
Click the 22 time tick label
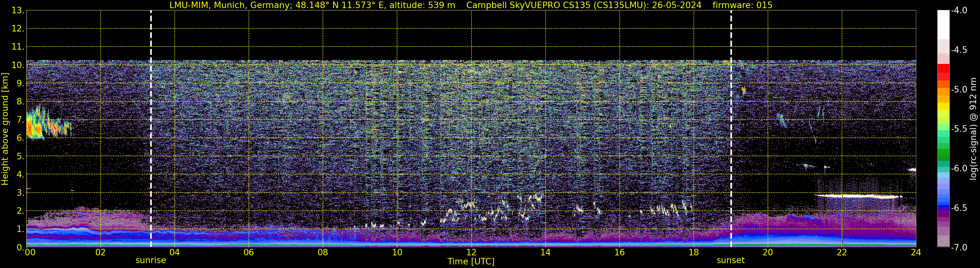coord(842,252)
